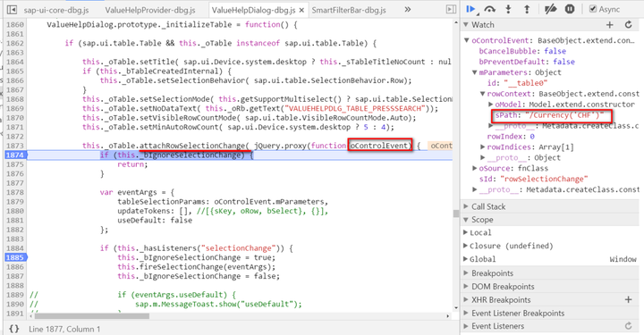Toggle the Async checkbox
Screen dimensions: 644x335
593,9
